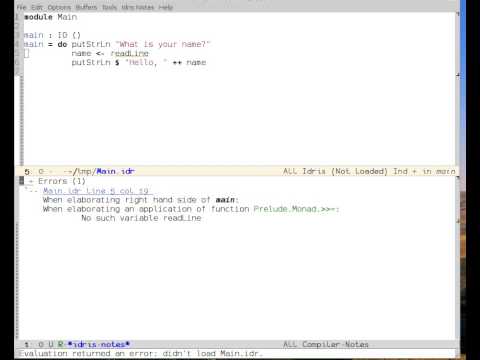This screenshot has width=480, height=360.
Task: Click the Compiler-Notes mode indicator
Action: [x=335, y=344]
